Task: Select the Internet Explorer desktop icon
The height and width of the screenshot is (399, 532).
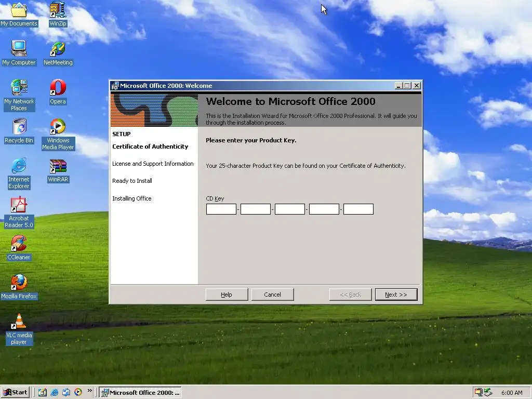Action: click(x=19, y=174)
